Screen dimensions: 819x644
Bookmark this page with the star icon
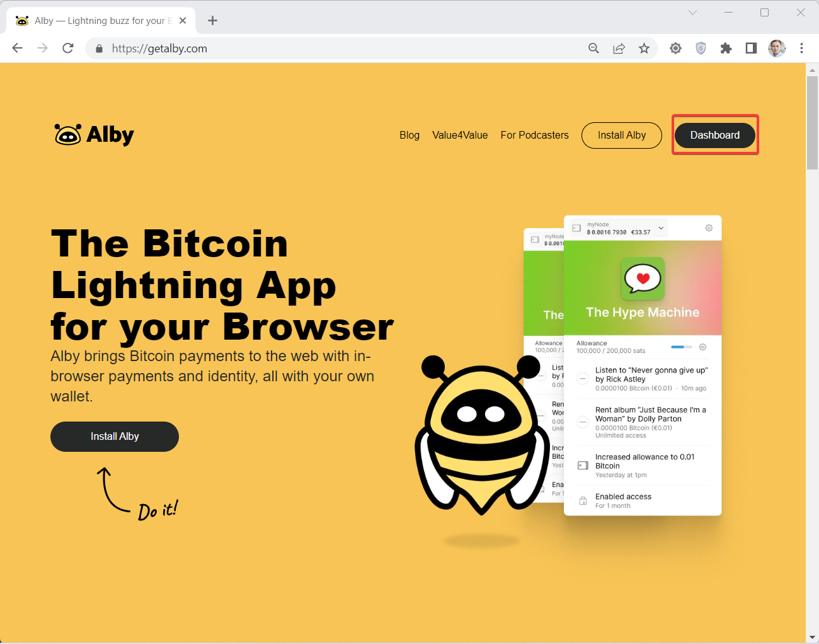click(644, 49)
